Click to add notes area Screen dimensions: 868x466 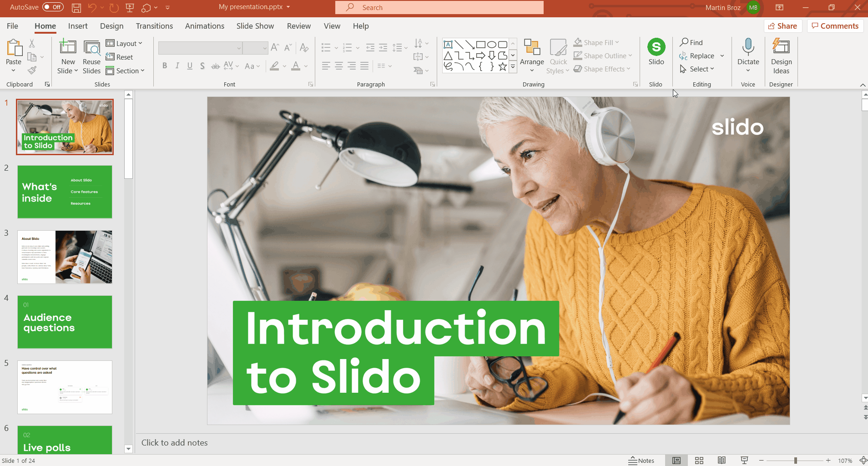498,442
